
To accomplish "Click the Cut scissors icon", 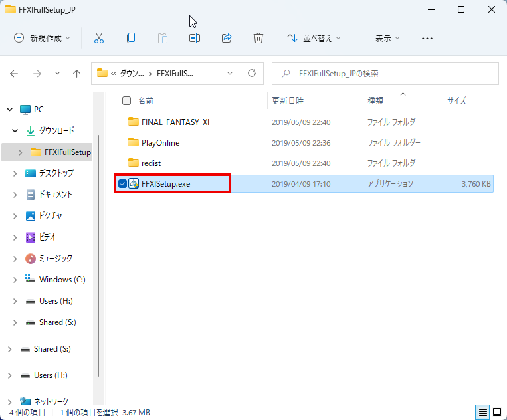I will [99, 38].
